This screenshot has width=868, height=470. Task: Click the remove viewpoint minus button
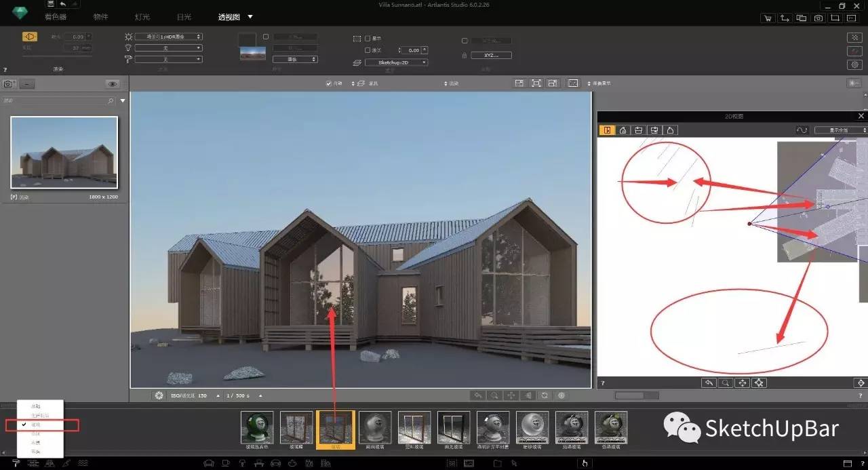tap(27, 84)
